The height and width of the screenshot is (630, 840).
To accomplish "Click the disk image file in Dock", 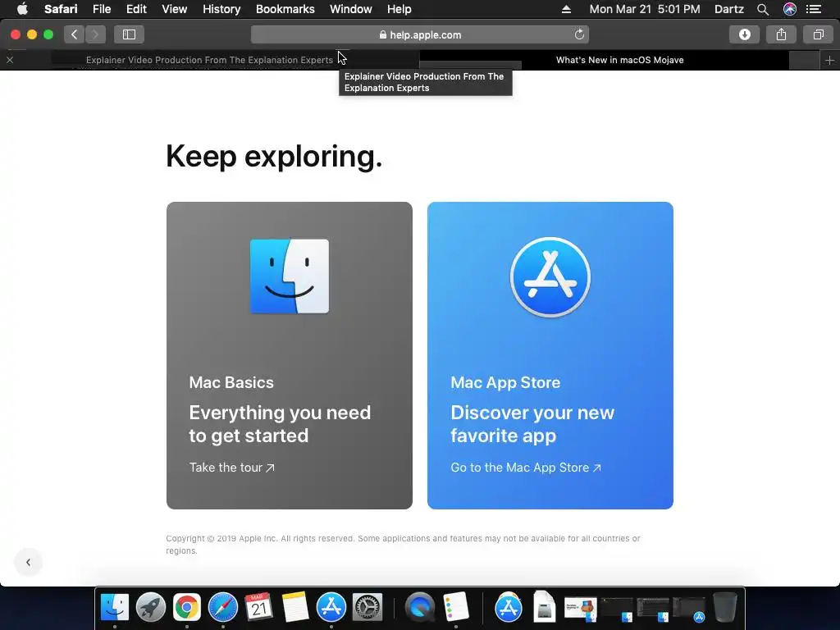I will 545,606.
